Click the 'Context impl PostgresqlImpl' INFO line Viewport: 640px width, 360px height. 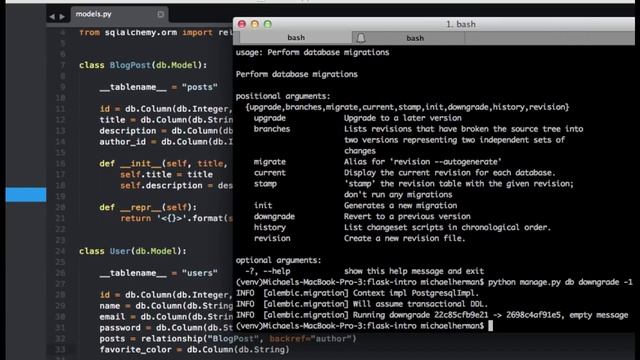[358, 293]
